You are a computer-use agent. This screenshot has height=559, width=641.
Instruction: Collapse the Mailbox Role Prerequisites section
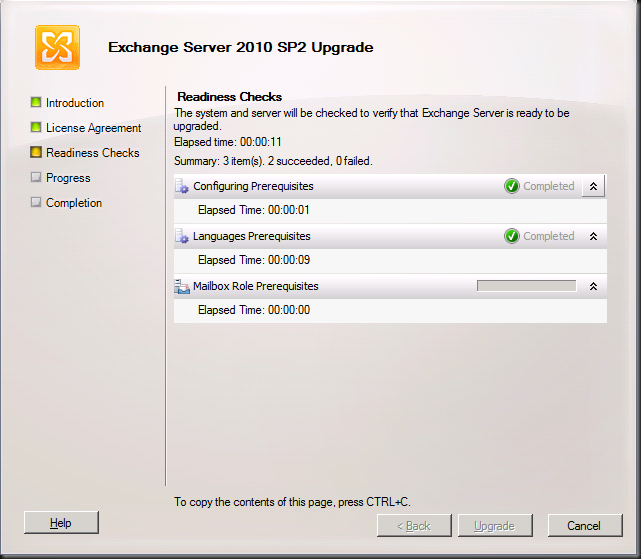tap(593, 286)
